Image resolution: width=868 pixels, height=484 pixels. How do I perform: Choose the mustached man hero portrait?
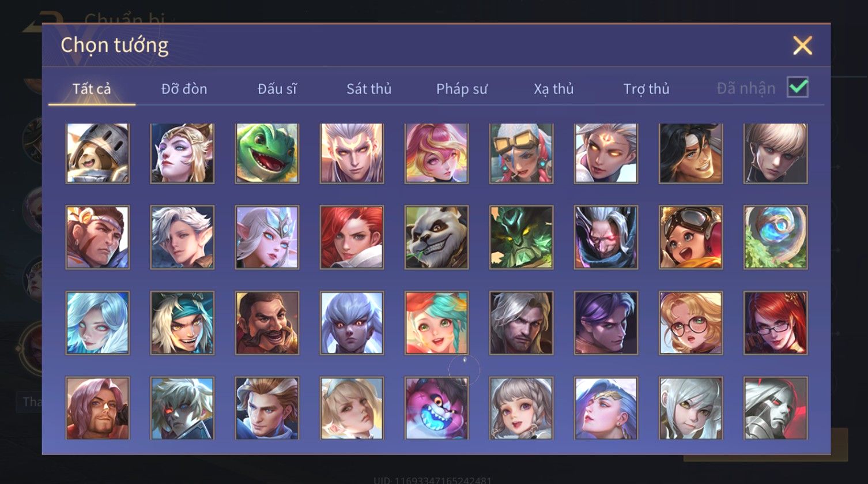pyautogui.click(x=267, y=323)
